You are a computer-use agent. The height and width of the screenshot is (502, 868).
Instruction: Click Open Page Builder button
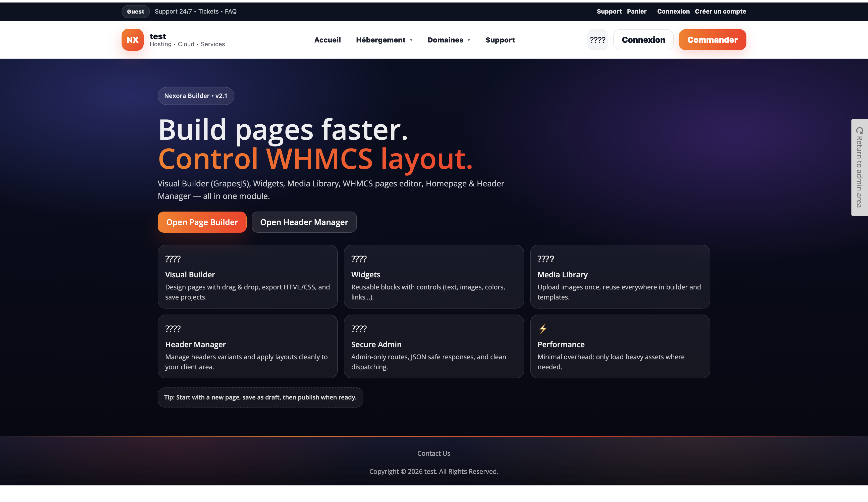[202, 222]
